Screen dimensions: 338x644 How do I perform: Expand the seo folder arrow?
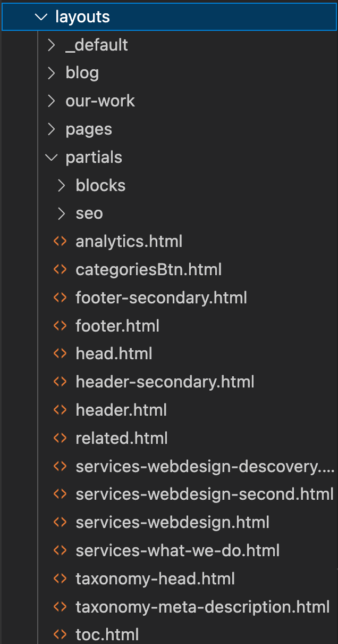[62, 214]
